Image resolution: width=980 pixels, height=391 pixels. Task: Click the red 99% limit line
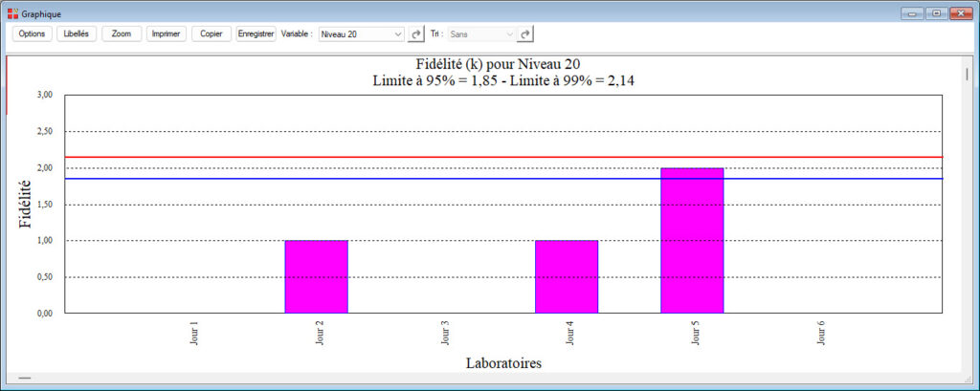click(x=431, y=157)
